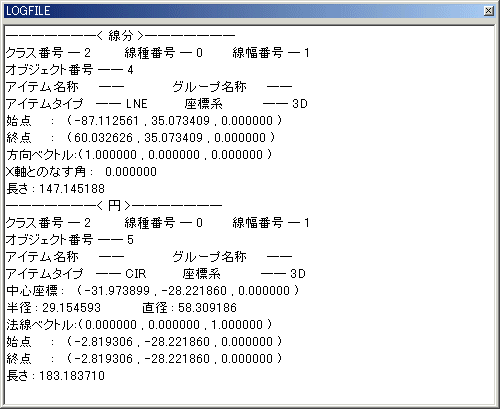
Task: Select the 円 section header line
Action: click(x=114, y=206)
